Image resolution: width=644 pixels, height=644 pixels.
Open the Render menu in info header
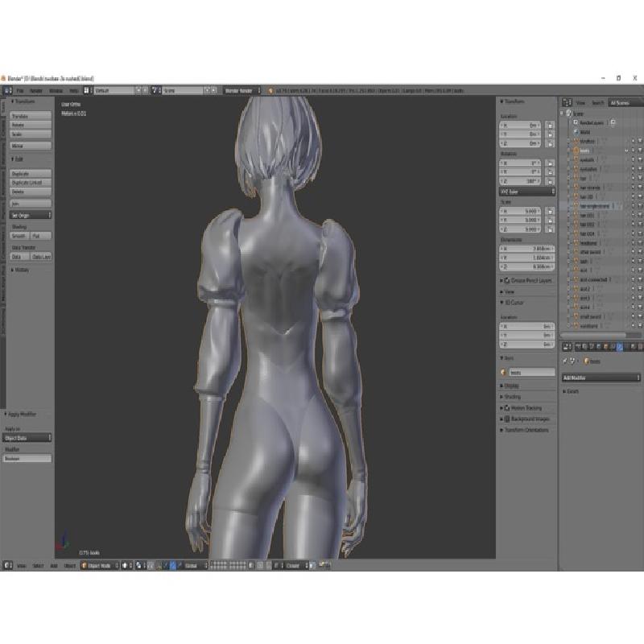36,90
